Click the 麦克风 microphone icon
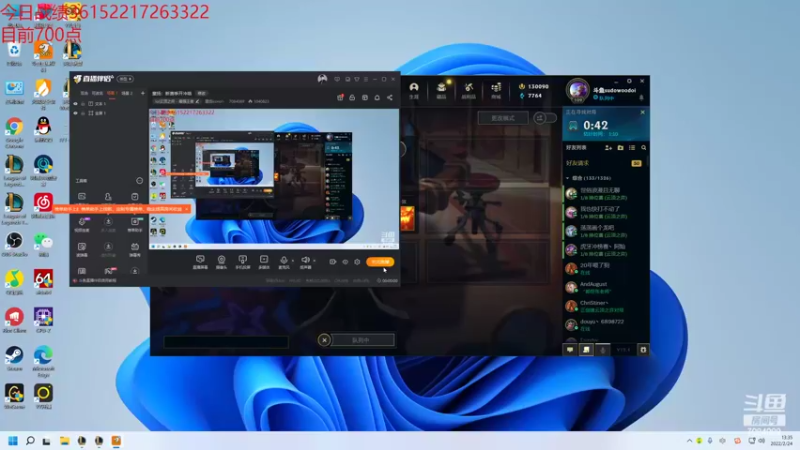The image size is (800, 450). pos(284,260)
